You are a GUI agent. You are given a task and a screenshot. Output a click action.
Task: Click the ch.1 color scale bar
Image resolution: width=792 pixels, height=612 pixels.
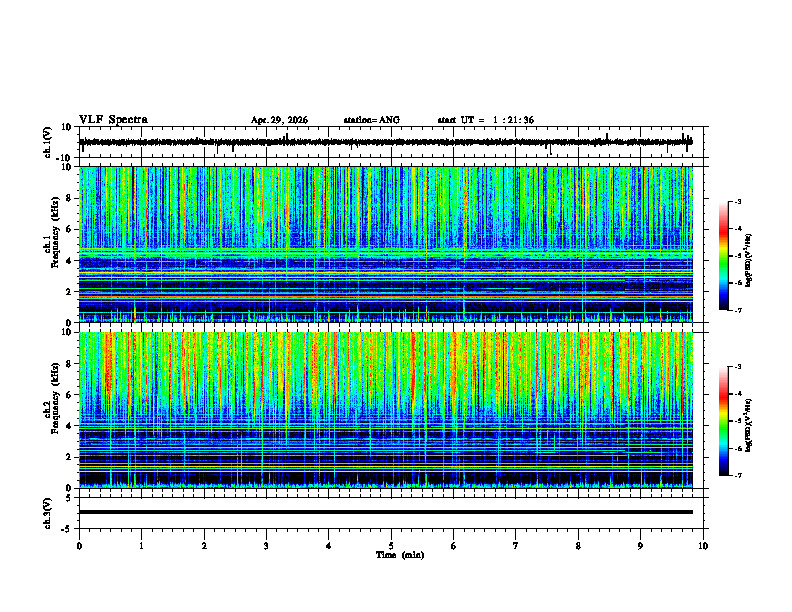click(724, 256)
